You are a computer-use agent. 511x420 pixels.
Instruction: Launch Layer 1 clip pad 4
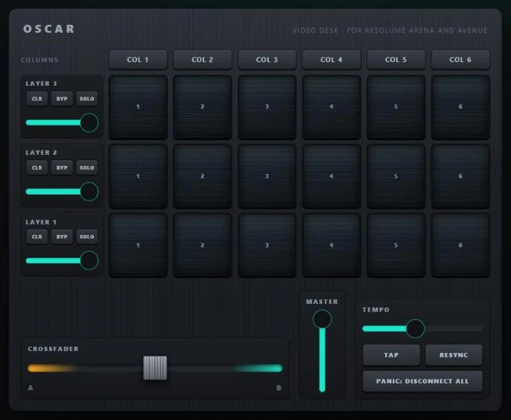pyautogui.click(x=331, y=245)
